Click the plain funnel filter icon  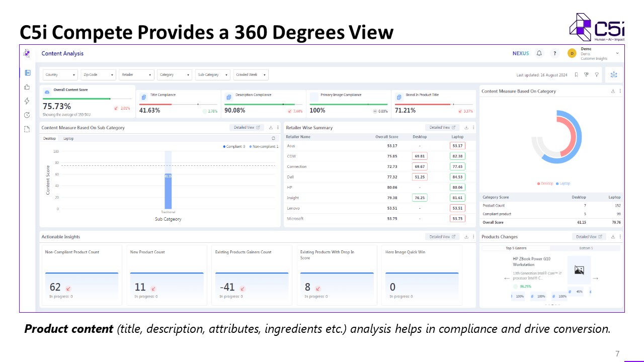tap(597, 74)
